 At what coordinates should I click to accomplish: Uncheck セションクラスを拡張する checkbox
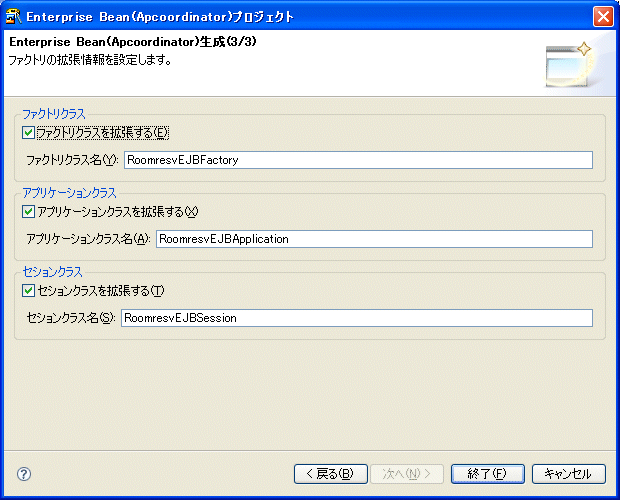pyautogui.click(x=28, y=291)
